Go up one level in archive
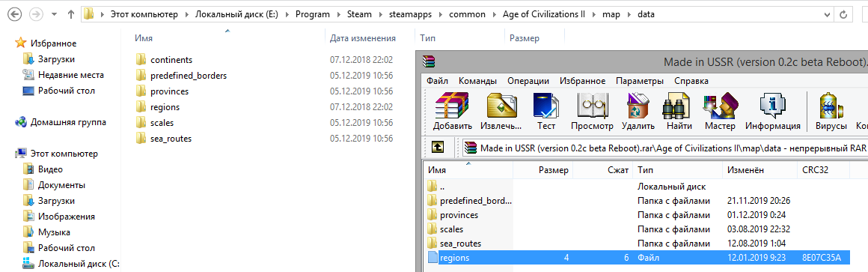The width and height of the screenshot is (868, 272). [437, 148]
